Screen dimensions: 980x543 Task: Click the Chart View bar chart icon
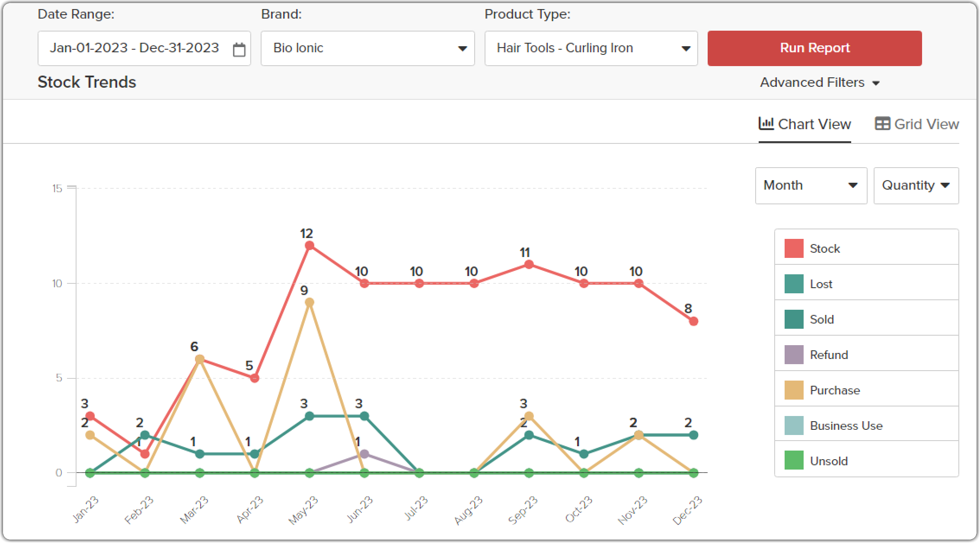[x=766, y=124]
